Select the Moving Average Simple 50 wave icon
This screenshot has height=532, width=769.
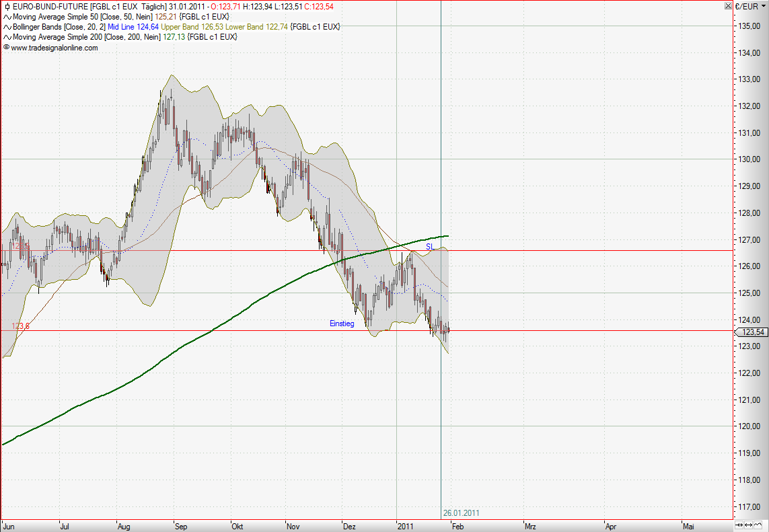point(6,17)
